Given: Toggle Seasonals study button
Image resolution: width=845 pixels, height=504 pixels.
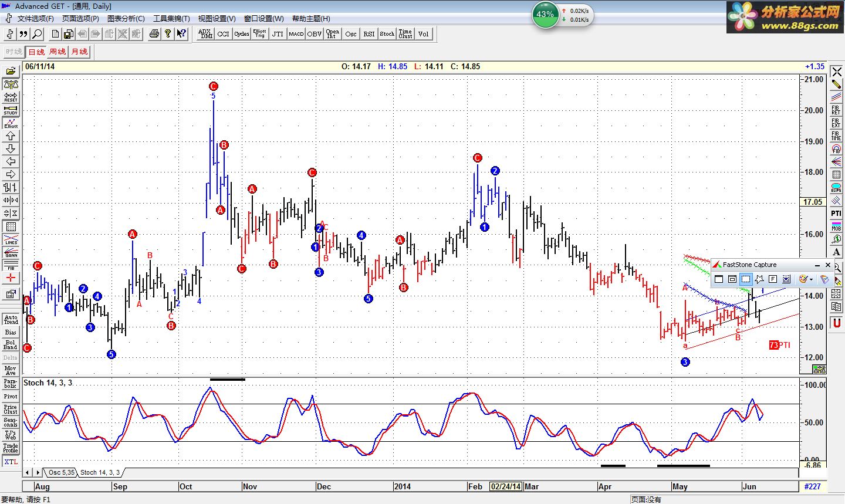Looking at the screenshot, I should [x=11, y=422].
